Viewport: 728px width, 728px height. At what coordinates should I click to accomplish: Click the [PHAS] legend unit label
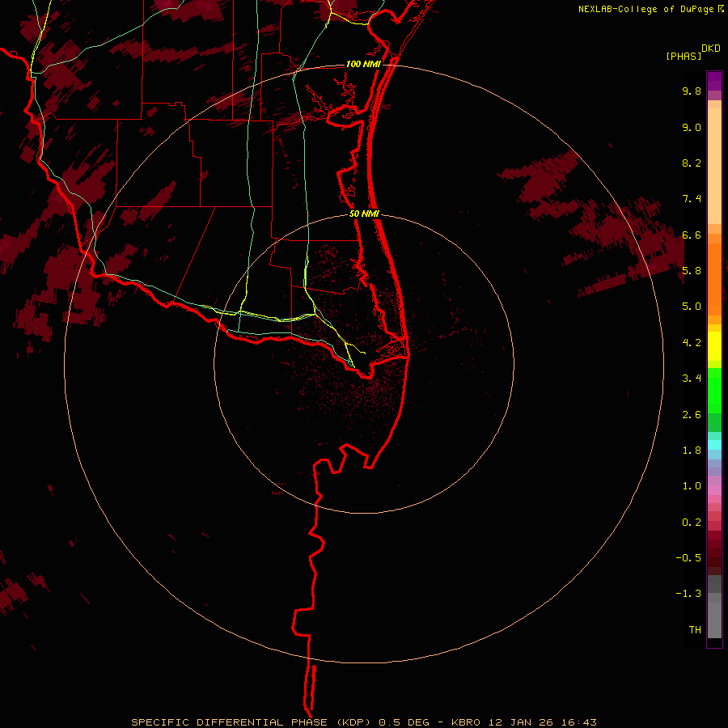point(684,57)
